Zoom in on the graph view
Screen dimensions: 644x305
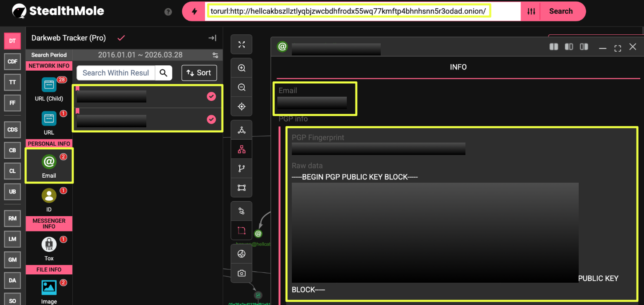point(242,68)
